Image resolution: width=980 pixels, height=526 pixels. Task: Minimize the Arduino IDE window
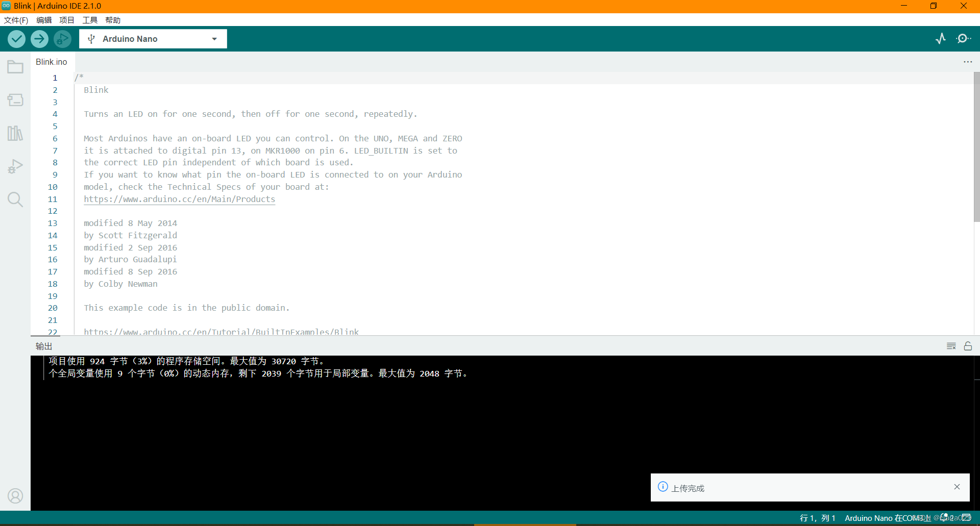[x=904, y=6]
